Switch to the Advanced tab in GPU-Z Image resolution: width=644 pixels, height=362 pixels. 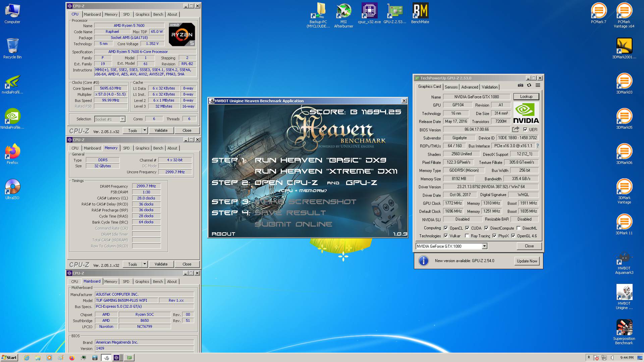tap(470, 87)
